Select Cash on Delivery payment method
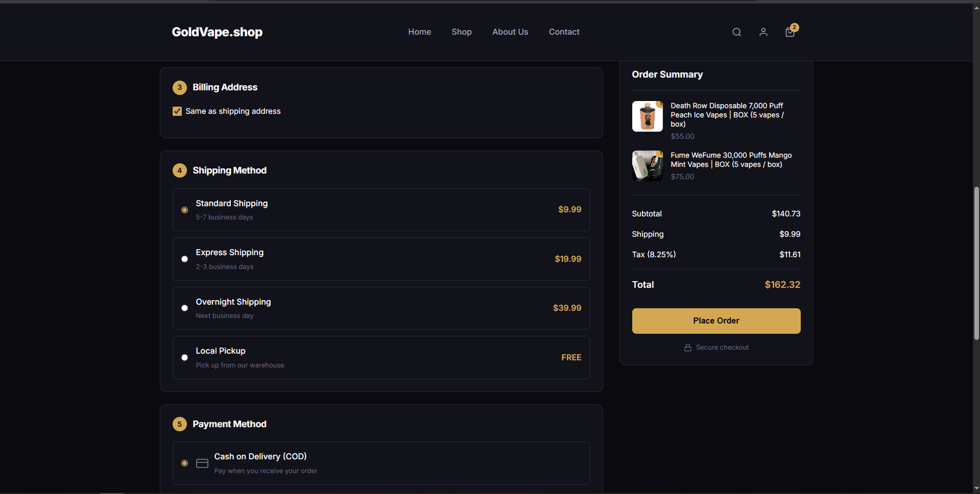Viewport: 980px width, 494px height. click(184, 463)
